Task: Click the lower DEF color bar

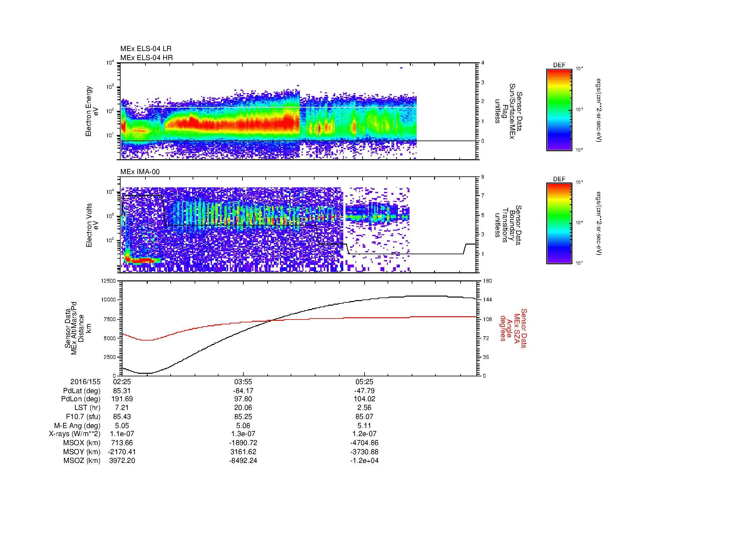Action: click(x=559, y=224)
